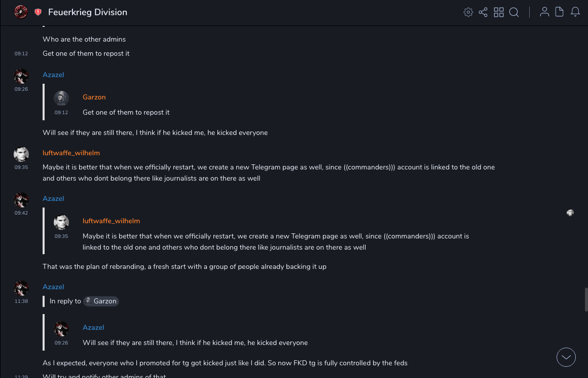This screenshot has height=378, width=588.
Task: Click Garzon's name in quoted reply
Action: (94, 97)
